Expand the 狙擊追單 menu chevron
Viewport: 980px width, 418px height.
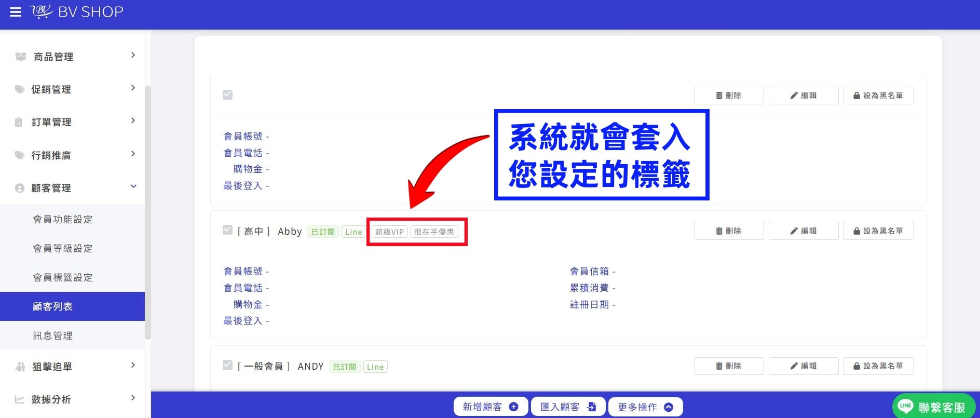[133, 365]
